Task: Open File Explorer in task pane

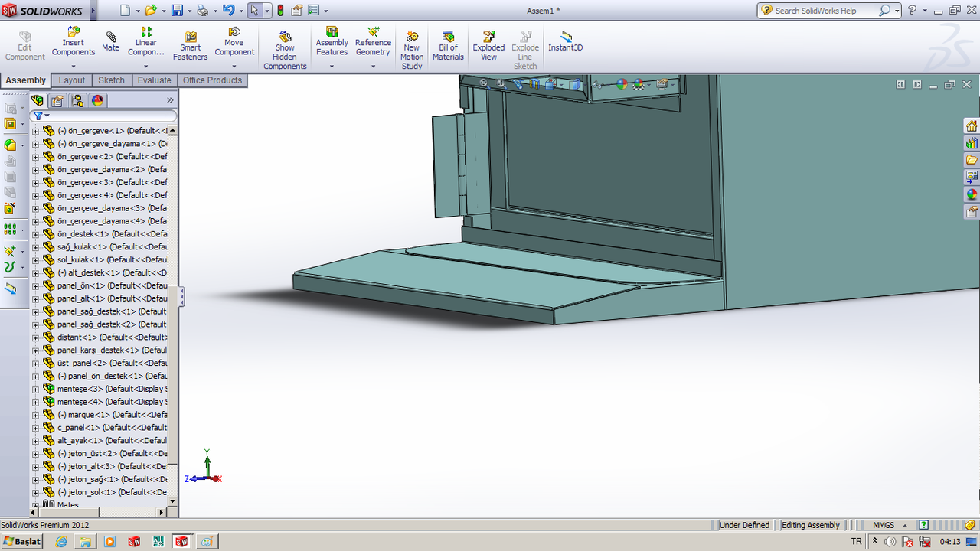Action: pyautogui.click(x=972, y=160)
